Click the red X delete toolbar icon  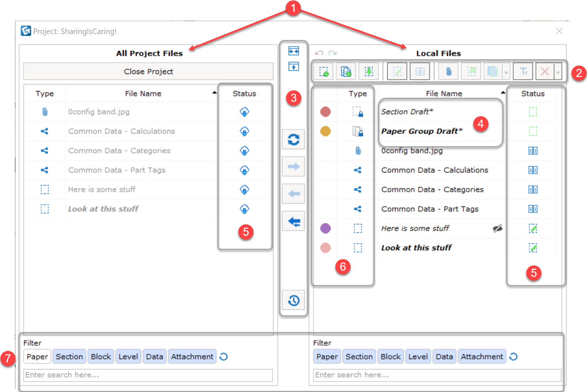(x=545, y=71)
